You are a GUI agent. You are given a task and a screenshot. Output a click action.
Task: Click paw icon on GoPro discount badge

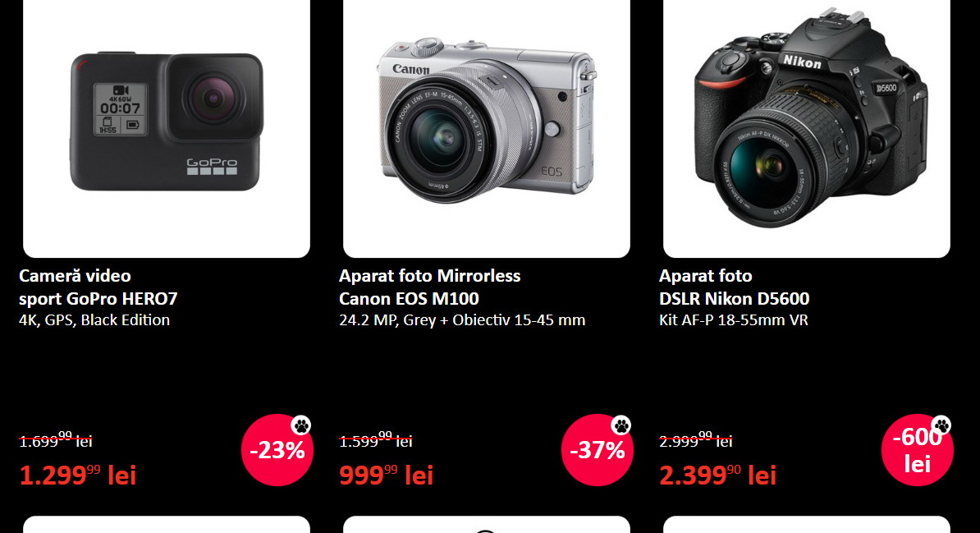301,425
